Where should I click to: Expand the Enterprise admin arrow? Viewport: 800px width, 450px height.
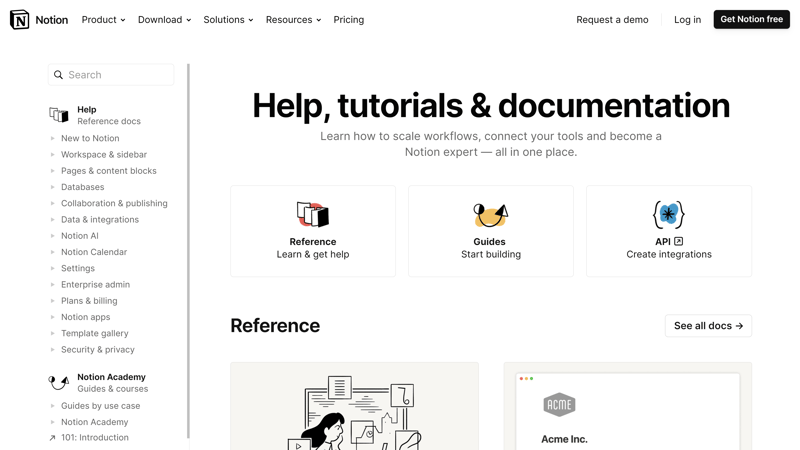pyautogui.click(x=52, y=285)
